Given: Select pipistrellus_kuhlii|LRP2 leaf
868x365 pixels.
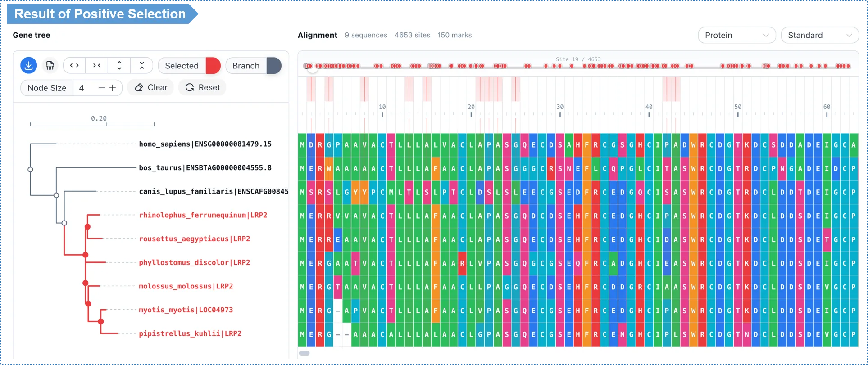Looking at the screenshot, I should tap(190, 333).
